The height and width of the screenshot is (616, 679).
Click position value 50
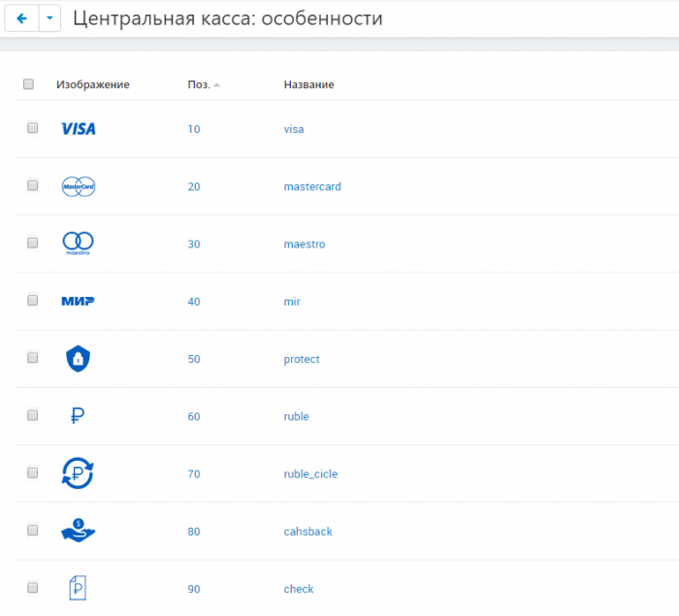coord(194,359)
